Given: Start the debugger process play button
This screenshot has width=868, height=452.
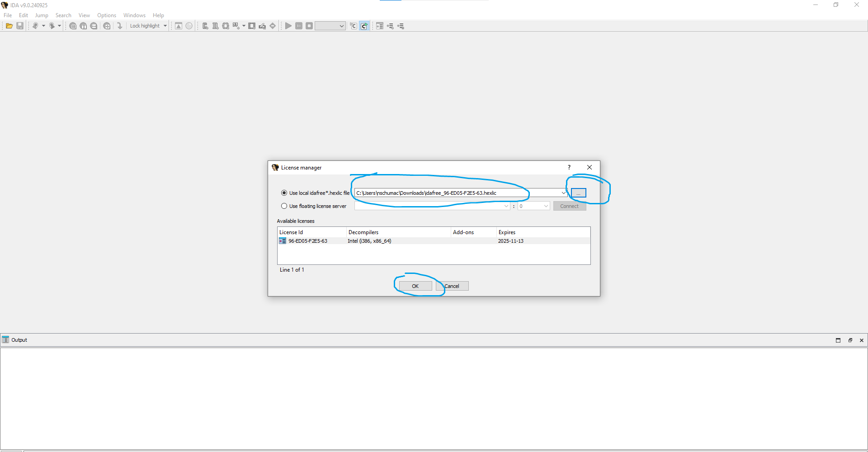Looking at the screenshot, I should [288, 26].
